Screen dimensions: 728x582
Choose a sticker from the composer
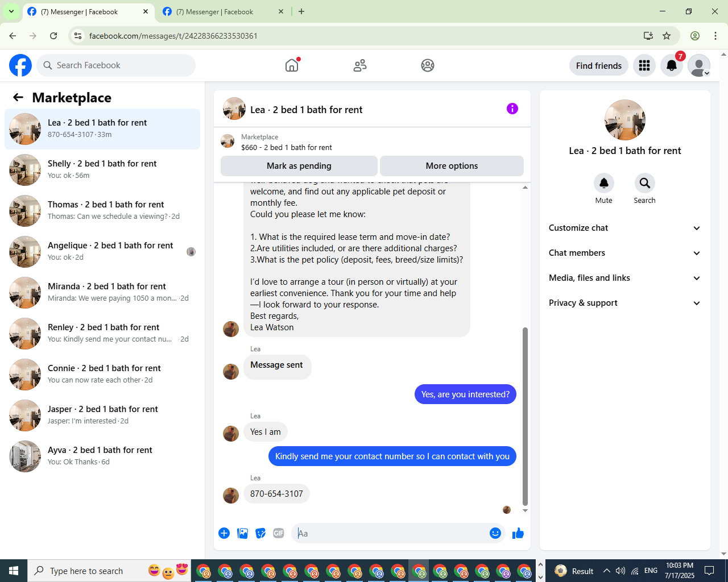[x=260, y=533]
